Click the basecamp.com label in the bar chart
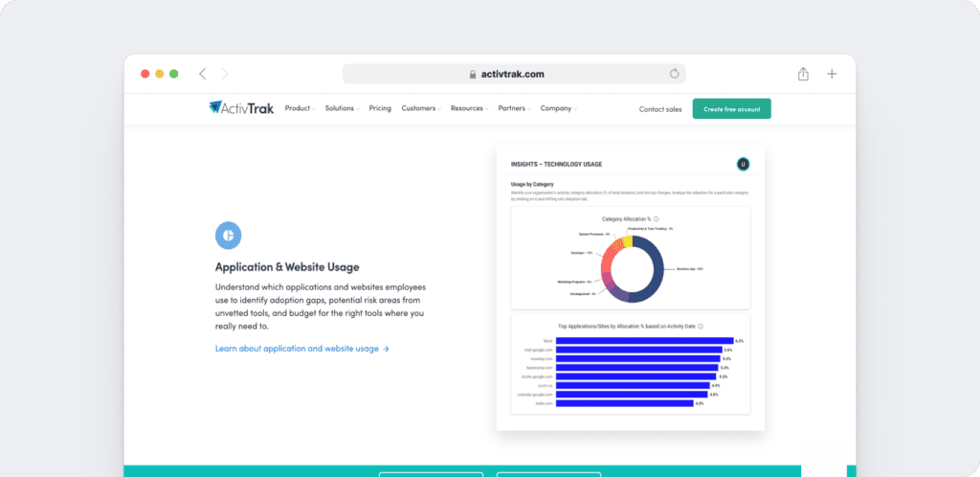 [x=541, y=368]
